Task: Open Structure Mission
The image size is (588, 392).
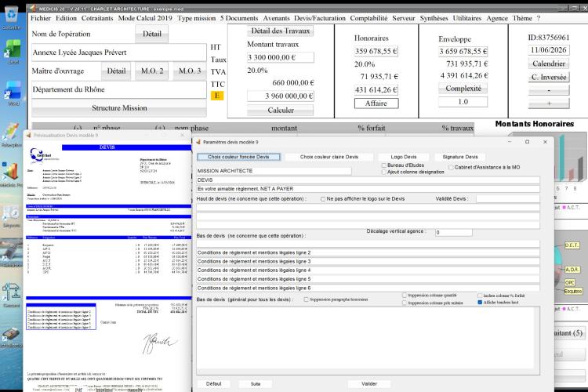Action: click(x=119, y=108)
